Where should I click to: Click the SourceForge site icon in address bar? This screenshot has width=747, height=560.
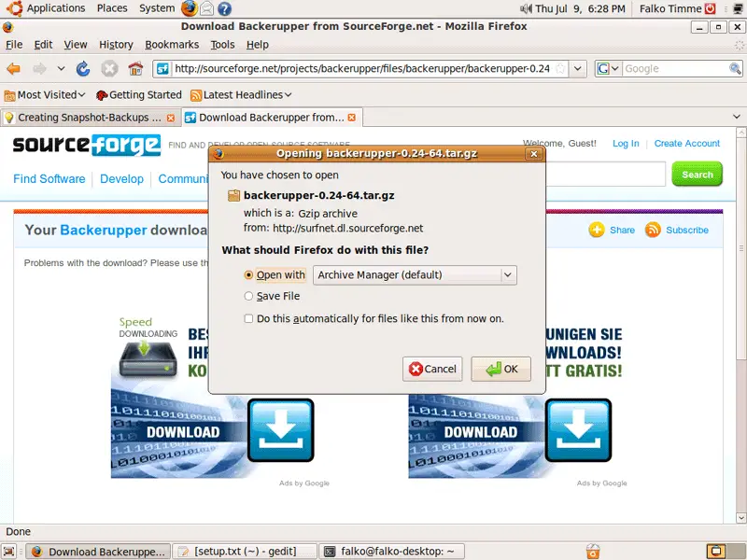162,69
